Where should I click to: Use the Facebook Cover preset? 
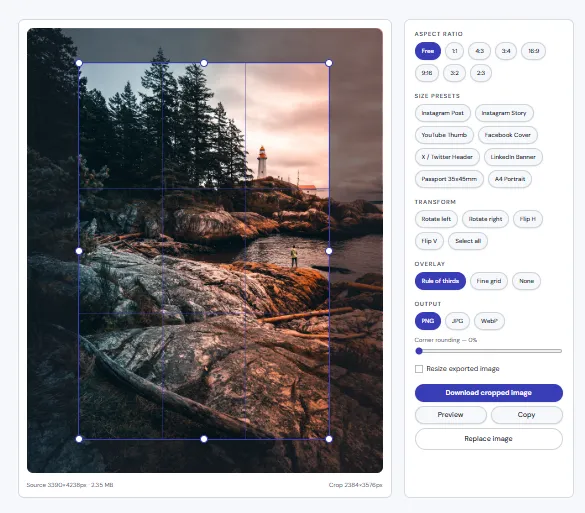(x=508, y=135)
